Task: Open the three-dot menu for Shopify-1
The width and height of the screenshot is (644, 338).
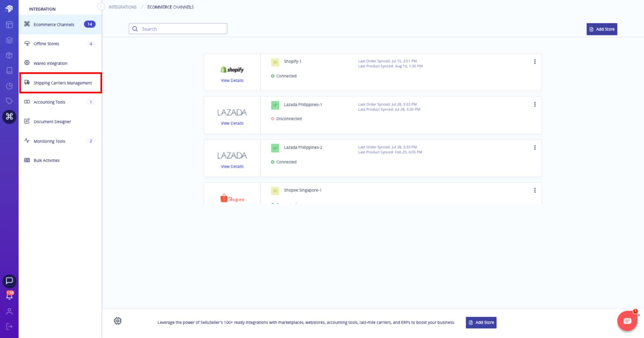Action: [535, 62]
